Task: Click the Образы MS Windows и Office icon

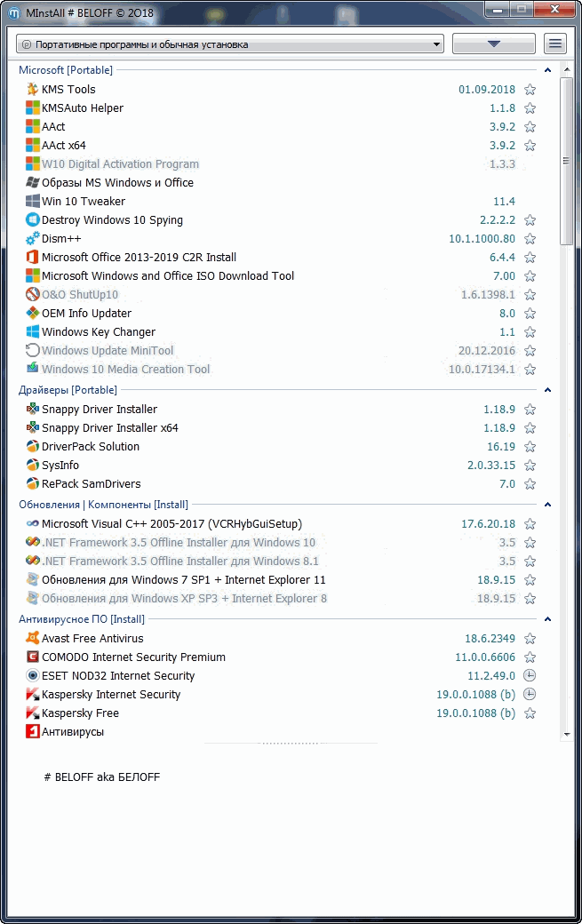Action: point(32,183)
